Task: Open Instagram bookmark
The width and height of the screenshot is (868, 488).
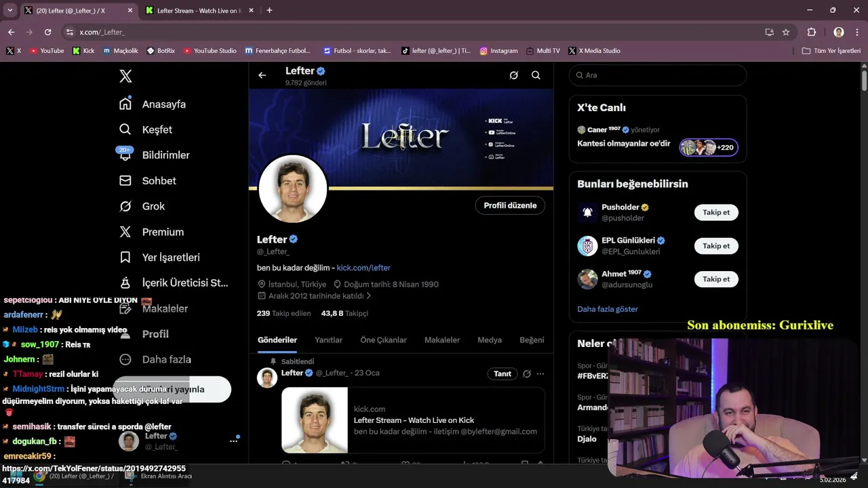Action: click(x=498, y=51)
